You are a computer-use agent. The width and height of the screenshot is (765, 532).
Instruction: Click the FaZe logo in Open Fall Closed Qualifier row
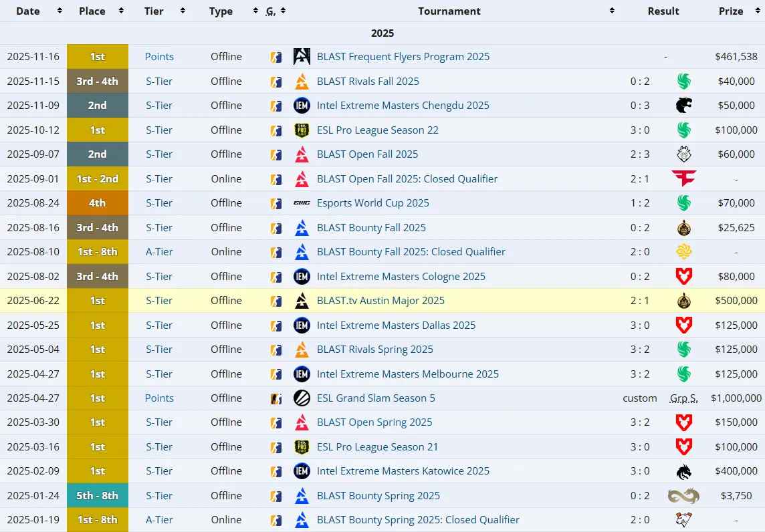pyautogui.click(x=684, y=178)
